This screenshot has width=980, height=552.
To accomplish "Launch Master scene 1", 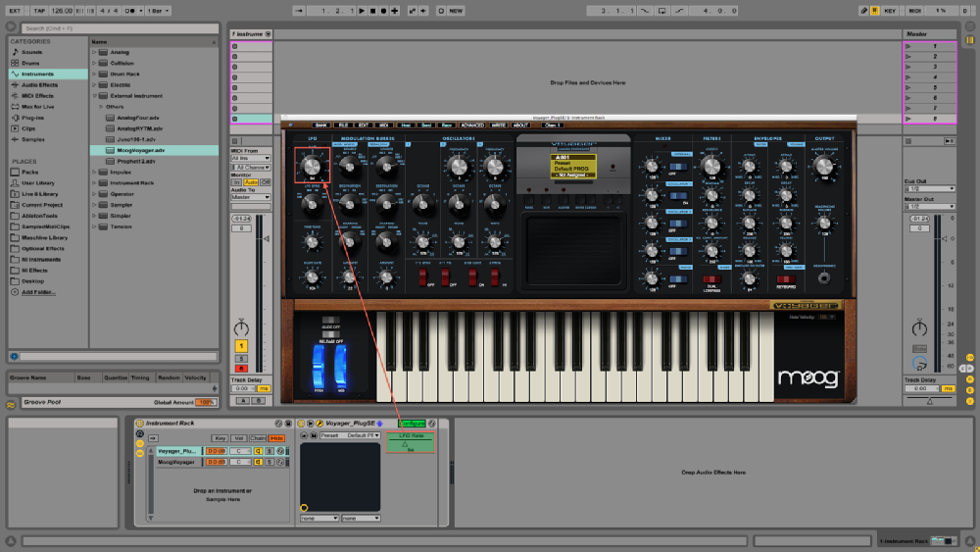I will pos(908,46).
